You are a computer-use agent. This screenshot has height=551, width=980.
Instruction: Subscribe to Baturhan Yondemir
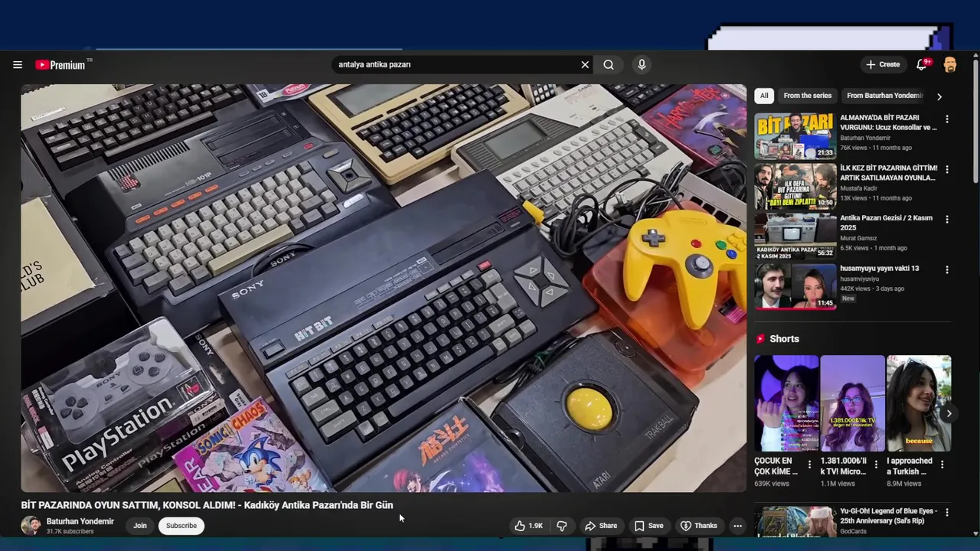coord(181,526)
